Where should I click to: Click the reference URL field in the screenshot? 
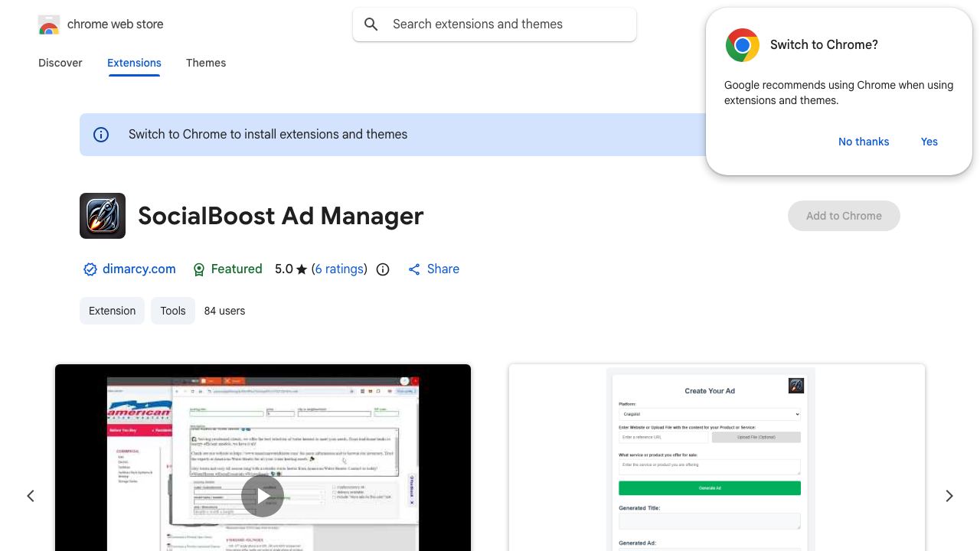point(664,437)
